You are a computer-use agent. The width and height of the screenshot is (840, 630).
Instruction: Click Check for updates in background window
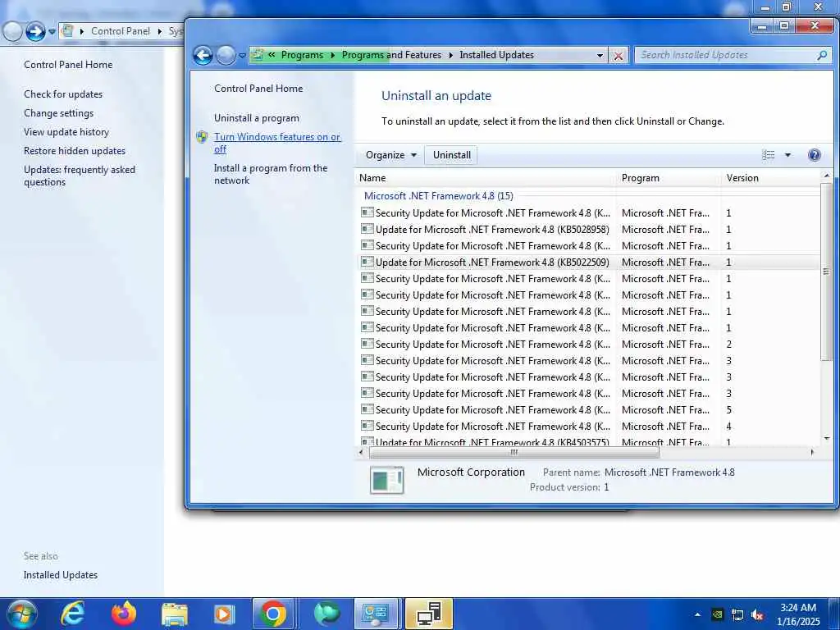pyautogui.click(x=63, y=94)
